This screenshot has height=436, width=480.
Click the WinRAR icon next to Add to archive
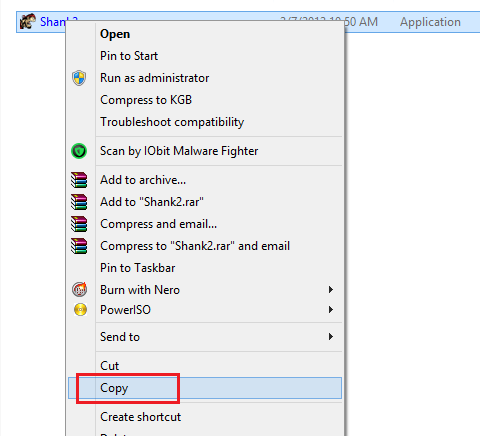click(79, 180)
